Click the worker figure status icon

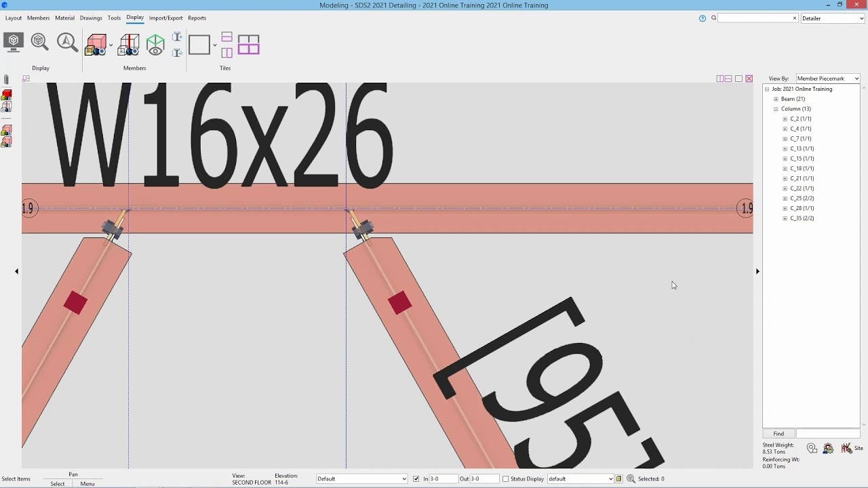(x=828, y=448)
